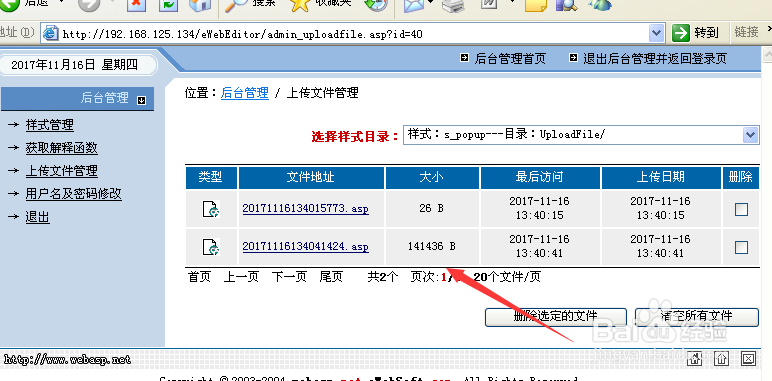Open 用户名及密码修改 in the sidebar
The height and width of the screenshot is (381, 772).
(x=73, y=194)
